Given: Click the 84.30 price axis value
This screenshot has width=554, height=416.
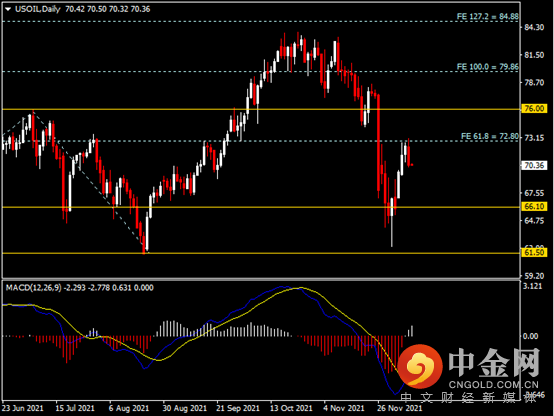Looking at the screenshot, I should [534, 27].
